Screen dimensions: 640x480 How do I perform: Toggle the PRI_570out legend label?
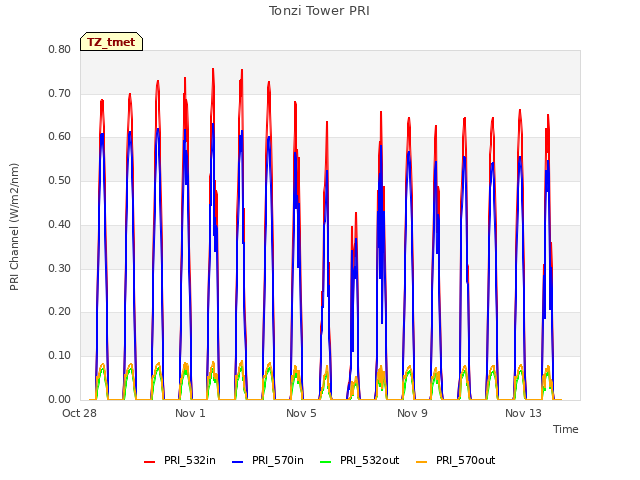(466, 460)
